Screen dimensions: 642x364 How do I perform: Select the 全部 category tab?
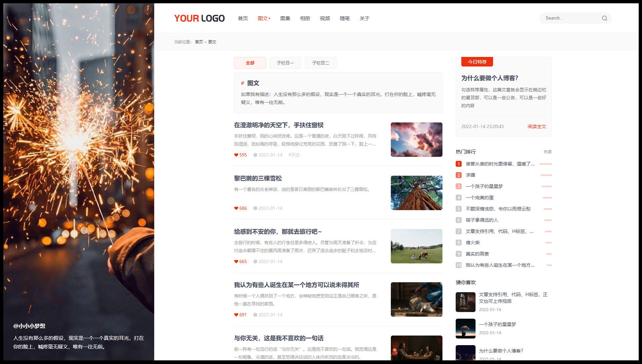(250, 63)
